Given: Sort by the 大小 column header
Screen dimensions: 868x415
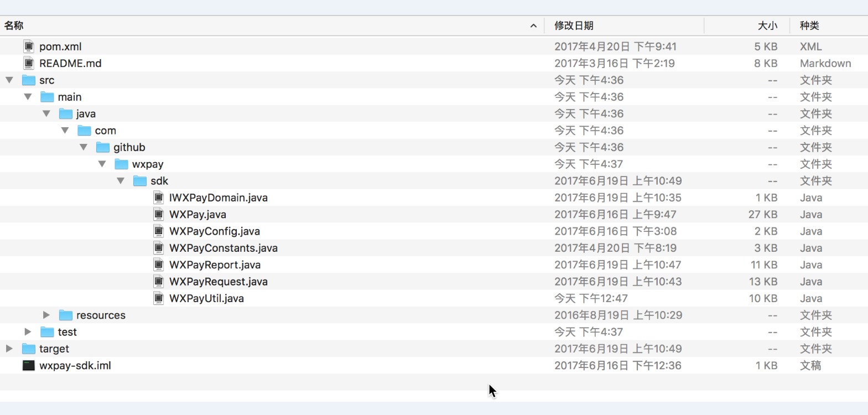Looking at the screenshot, I should 767,25.
